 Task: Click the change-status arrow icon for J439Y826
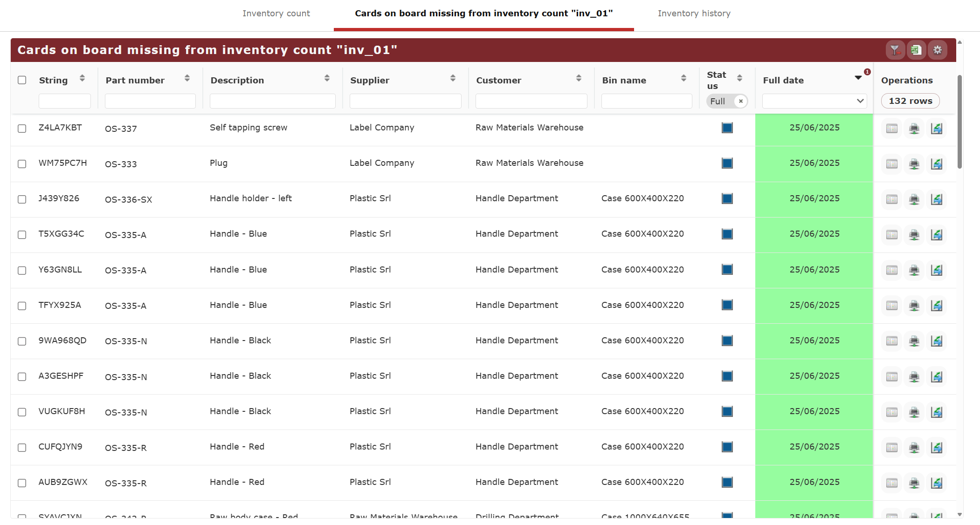pos(937,199)
